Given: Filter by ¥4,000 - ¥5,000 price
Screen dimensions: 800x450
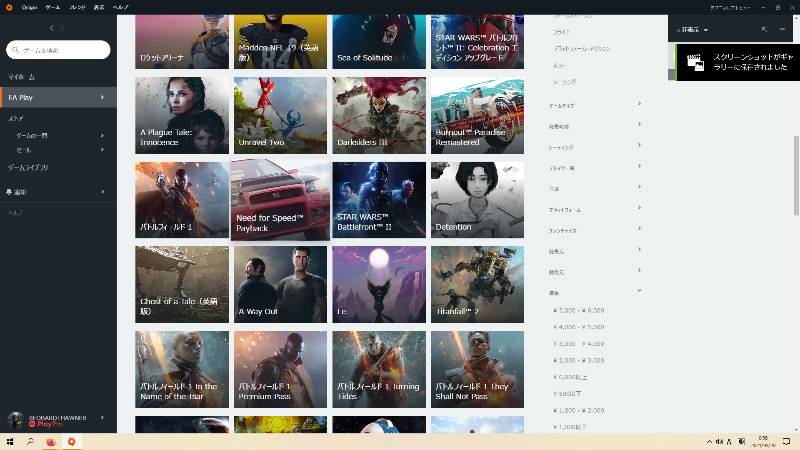Looking at the screenshot, I should [x=579, y=327].
